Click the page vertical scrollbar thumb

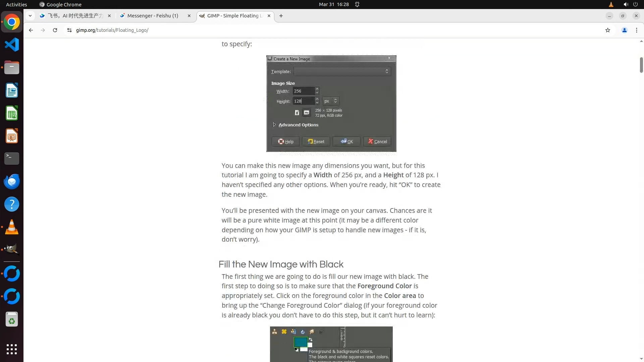(641, 65)
